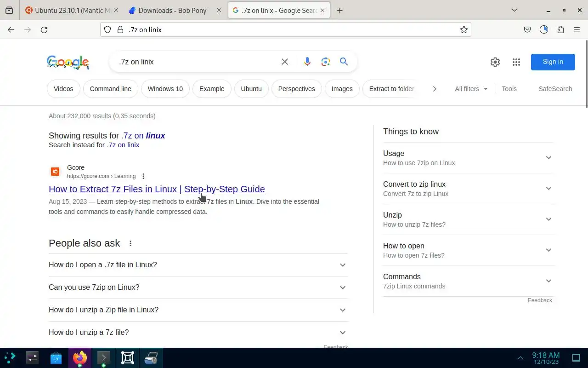Viewport: 588px width, 368px height.
Task: Apply the Ubuntu filter chip
Action: click(x=251, y=89)
